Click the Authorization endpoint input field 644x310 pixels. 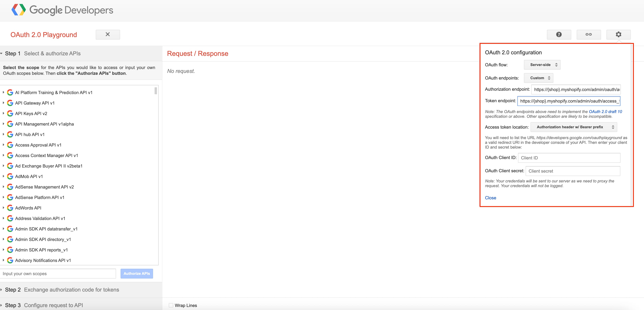[576, 90]
